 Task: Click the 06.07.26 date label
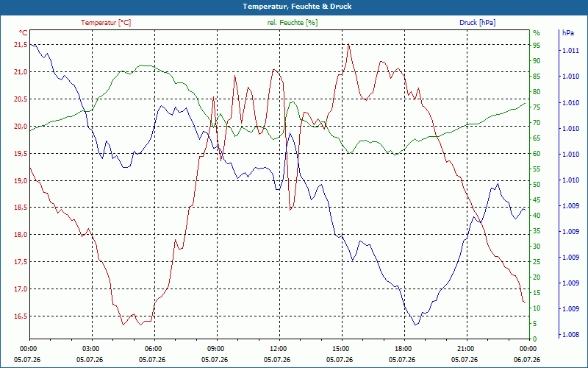coord(527,360)
